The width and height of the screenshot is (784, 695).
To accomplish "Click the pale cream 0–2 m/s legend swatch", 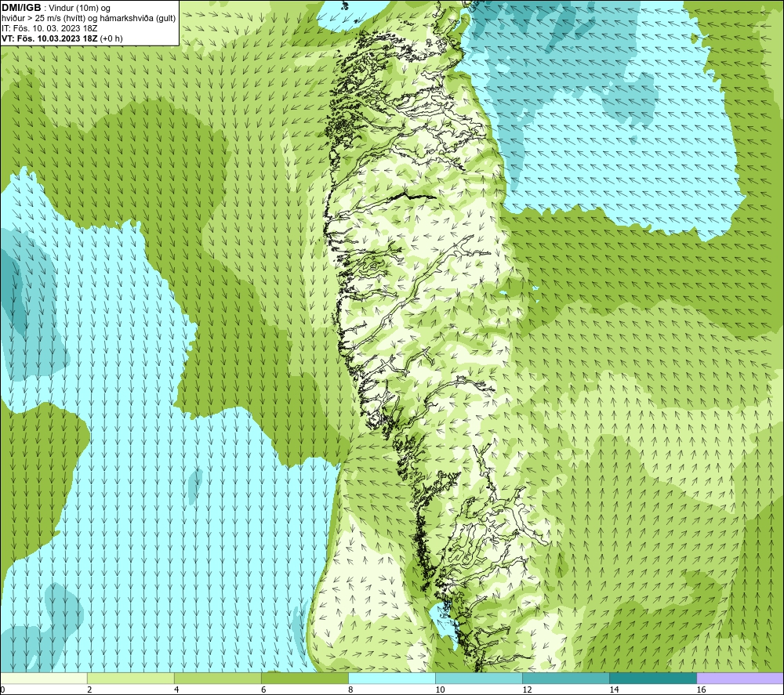I will click(x=44, y=678).
